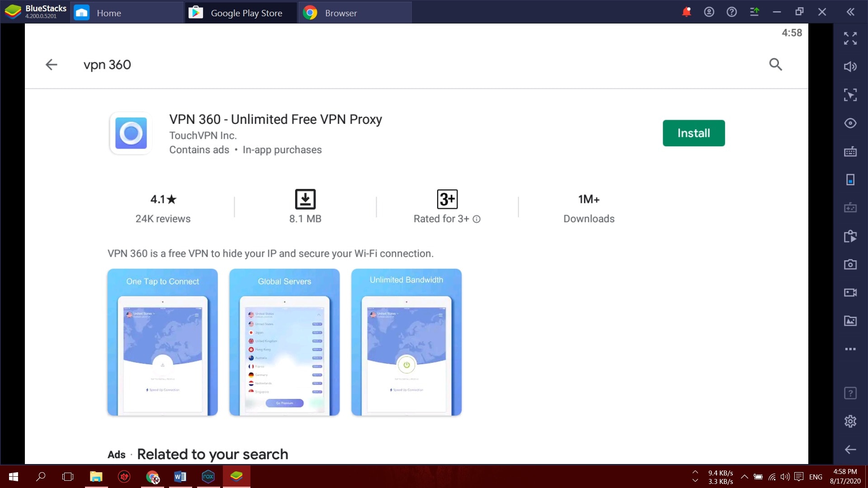
Task: Toggle the BlueStacks notification bell icon
Action: coord(686,12)
